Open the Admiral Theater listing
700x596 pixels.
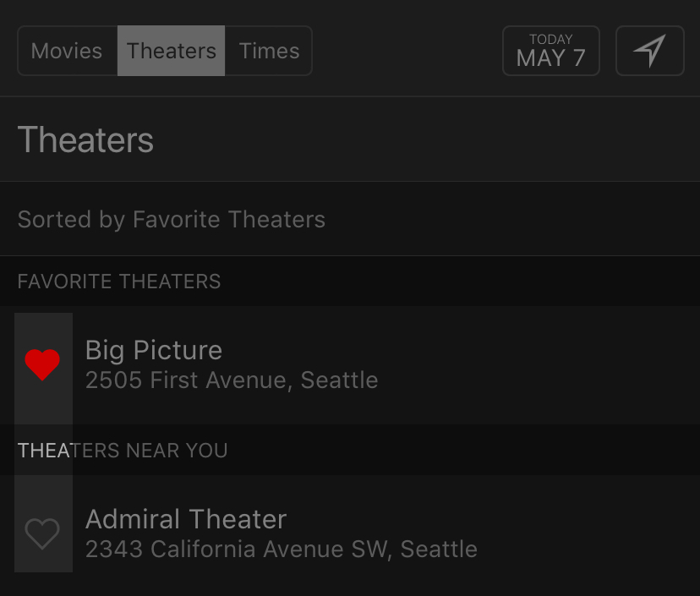pos(186,519)
